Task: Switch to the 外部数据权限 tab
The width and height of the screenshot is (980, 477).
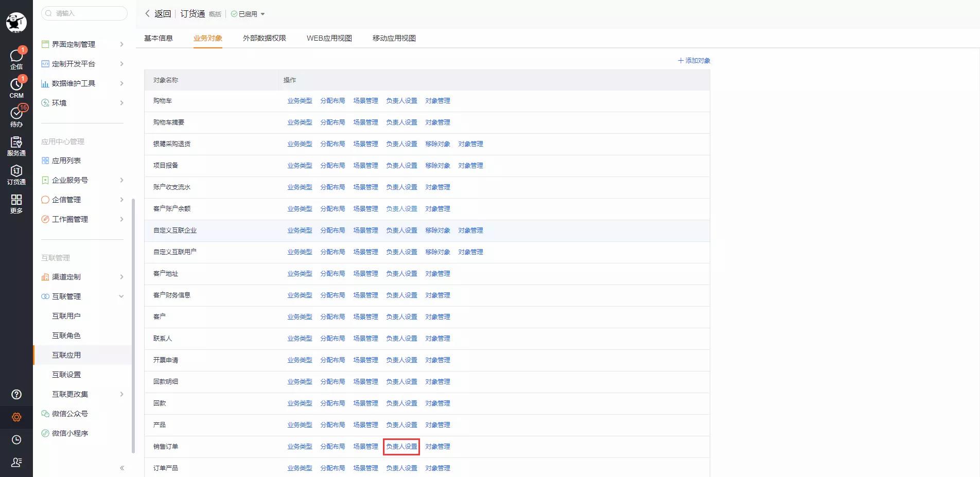Action: (265, 38)
